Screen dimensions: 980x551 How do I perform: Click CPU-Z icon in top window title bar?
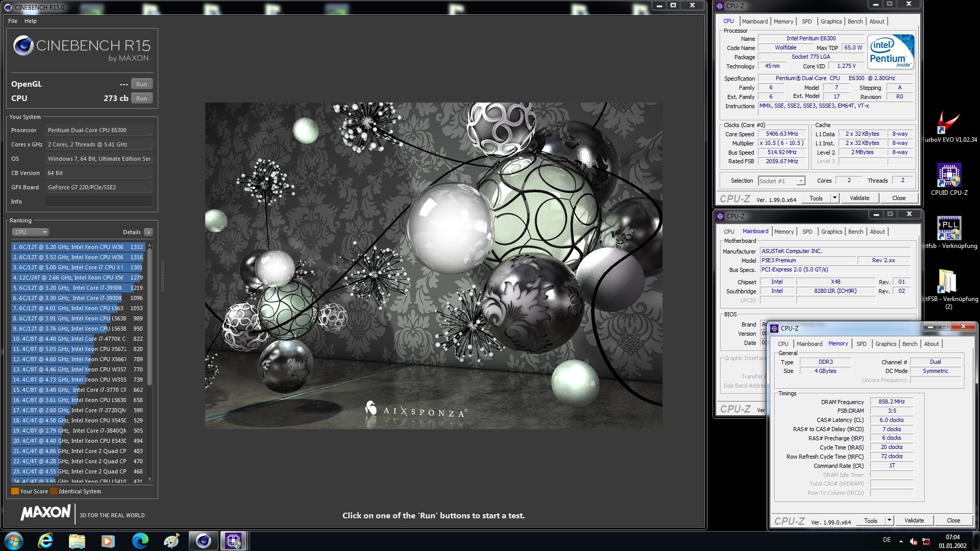coord(720,6)
